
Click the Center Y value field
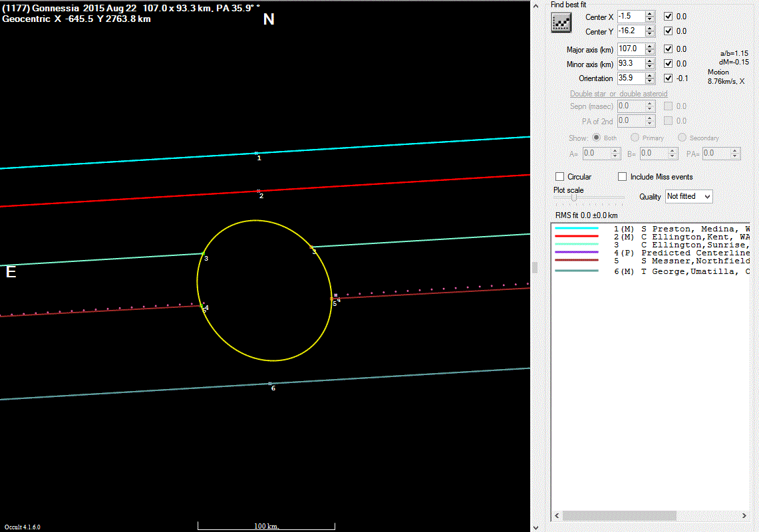coord(632,31)
